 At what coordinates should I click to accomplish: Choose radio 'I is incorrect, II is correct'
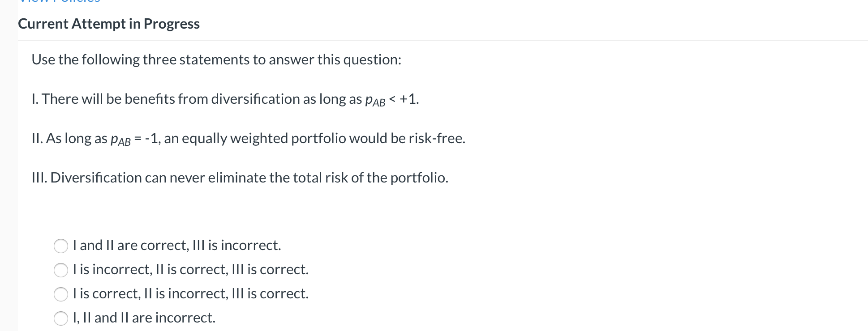click(x=61, y=270)
